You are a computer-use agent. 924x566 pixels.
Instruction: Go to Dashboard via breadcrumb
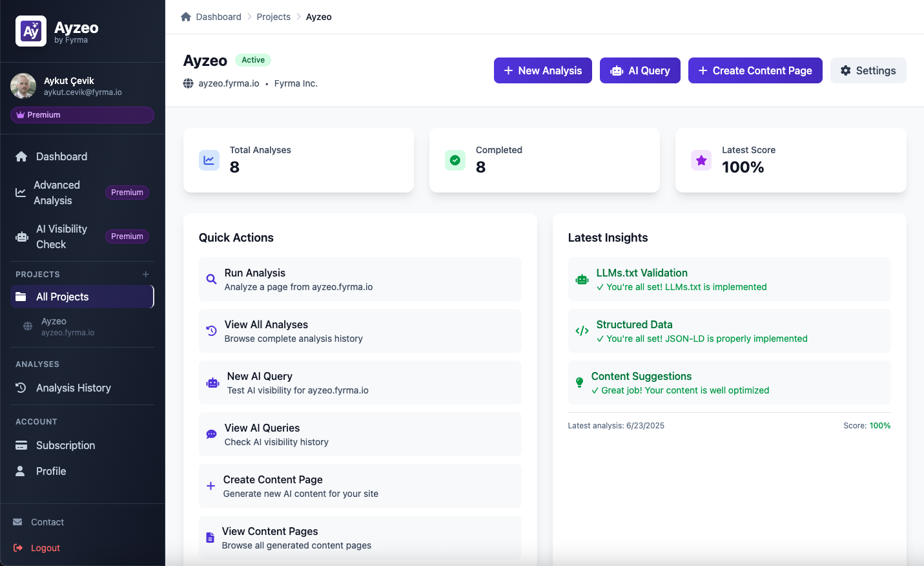tap(219, 17)
